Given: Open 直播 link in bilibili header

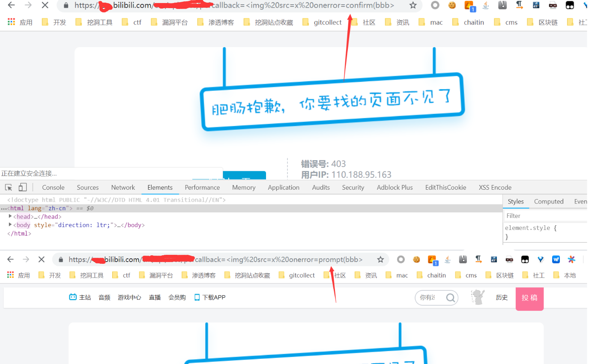Looking at the screenshot, I should [x=155, y=297].
